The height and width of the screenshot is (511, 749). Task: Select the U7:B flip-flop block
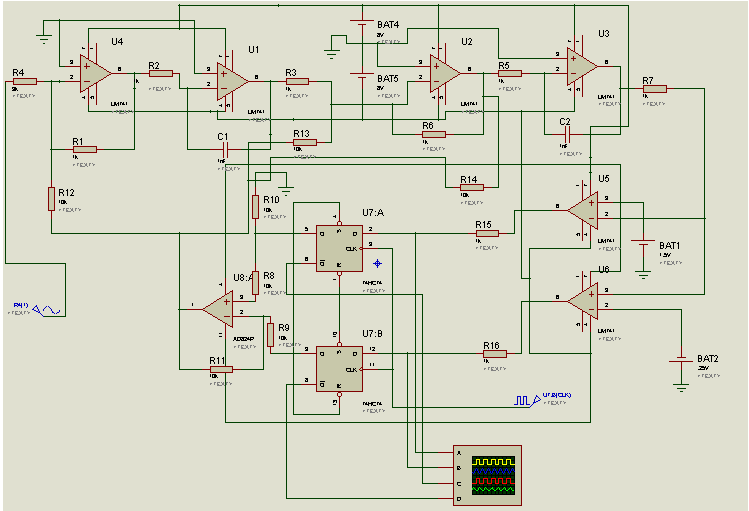pos(339,368)
